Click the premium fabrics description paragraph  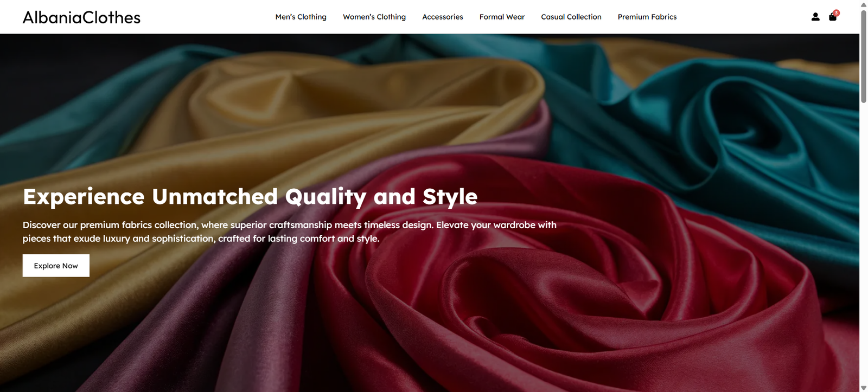[290, 232]
